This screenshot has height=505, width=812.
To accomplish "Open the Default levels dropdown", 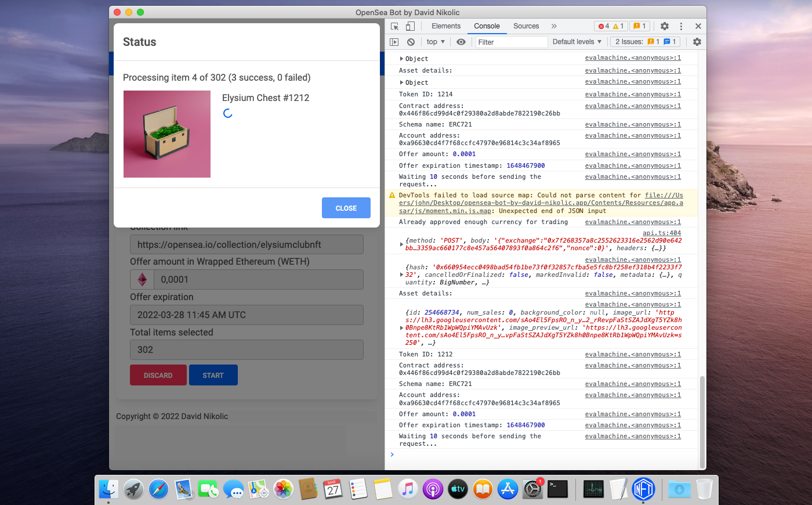I will pos(577,42).
